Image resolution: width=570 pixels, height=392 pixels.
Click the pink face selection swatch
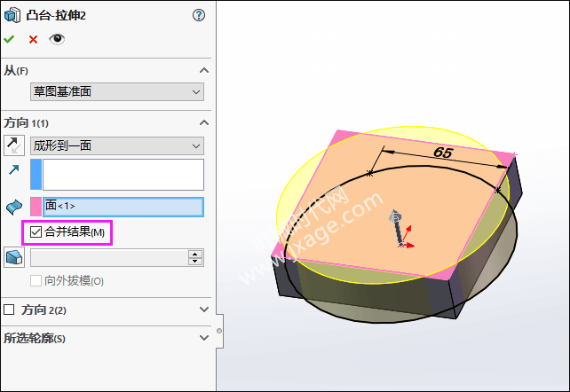point(36,207)
